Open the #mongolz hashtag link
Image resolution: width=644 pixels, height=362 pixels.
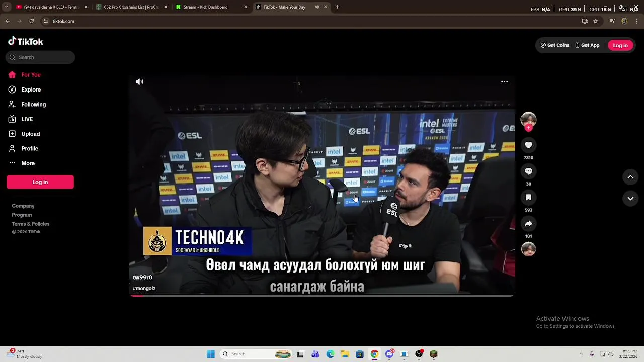(x=144, y=289)
